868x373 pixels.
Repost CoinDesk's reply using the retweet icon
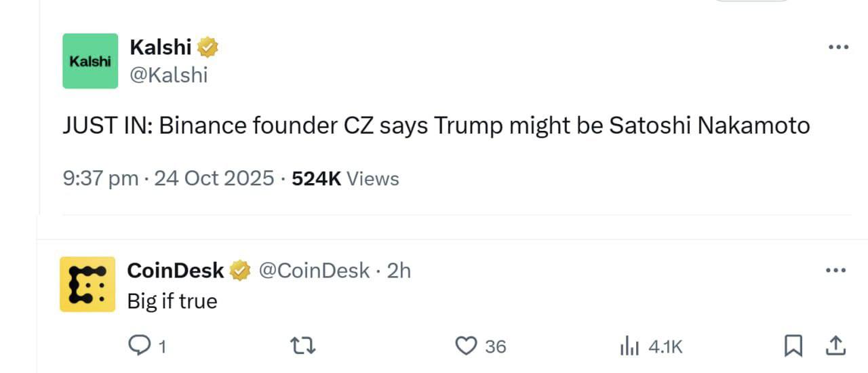(x=302, y=347)
